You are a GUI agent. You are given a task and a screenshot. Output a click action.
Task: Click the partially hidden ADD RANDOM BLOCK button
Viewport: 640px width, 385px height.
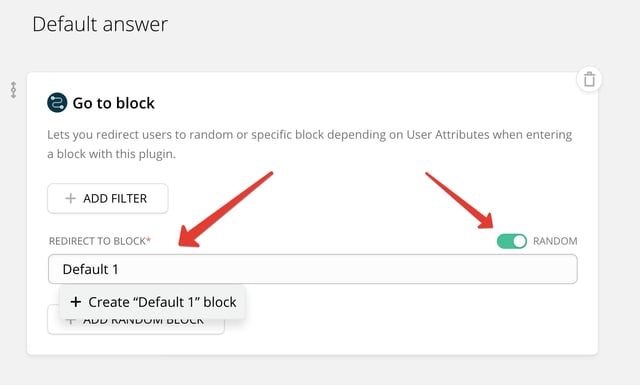136,325
